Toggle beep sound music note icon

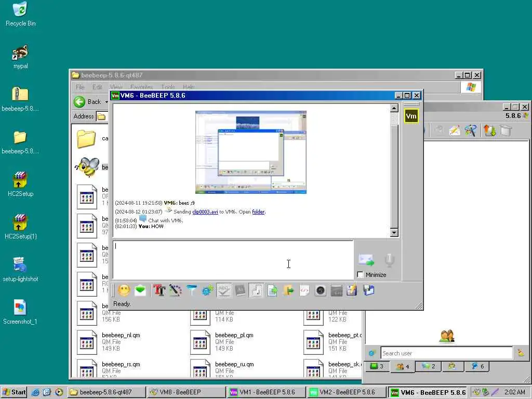(256, 290)
